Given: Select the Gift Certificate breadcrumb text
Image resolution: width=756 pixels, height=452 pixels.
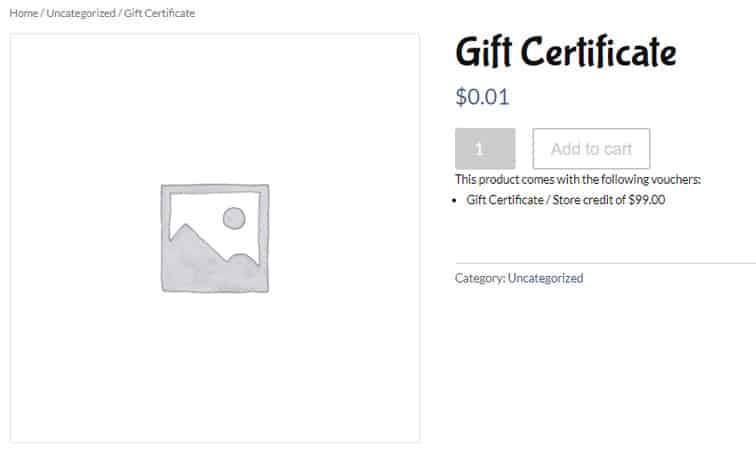Looking at the screenshot, I should point(160,13).
